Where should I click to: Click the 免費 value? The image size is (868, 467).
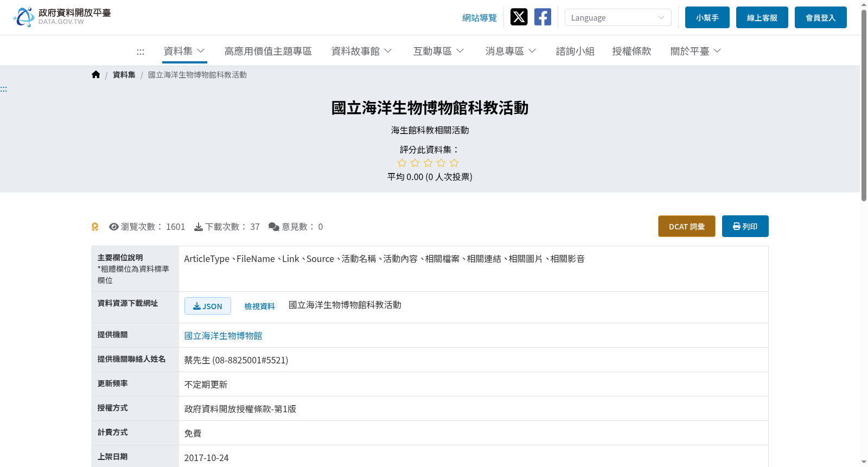click(193, 433)
